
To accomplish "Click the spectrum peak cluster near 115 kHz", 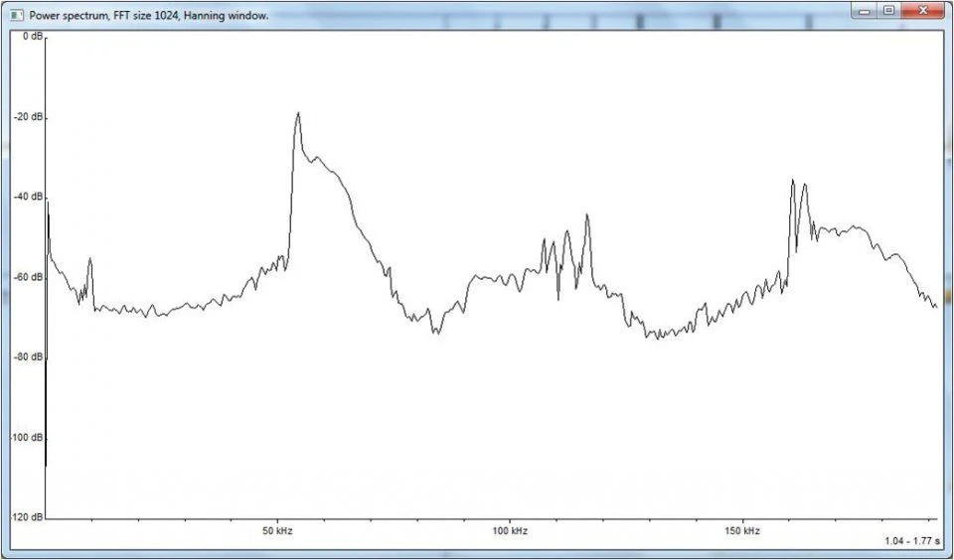I will pos(586,218).
